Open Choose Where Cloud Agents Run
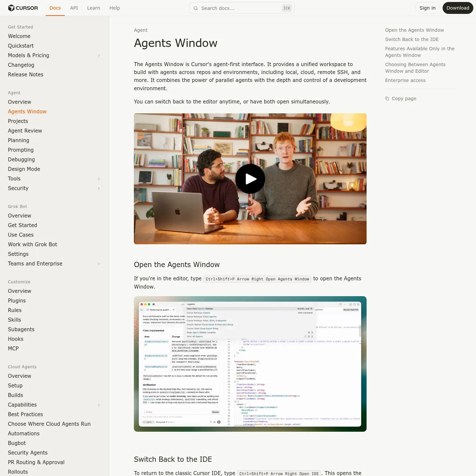This screenshot has width=476, height=476. coord(49,424)
